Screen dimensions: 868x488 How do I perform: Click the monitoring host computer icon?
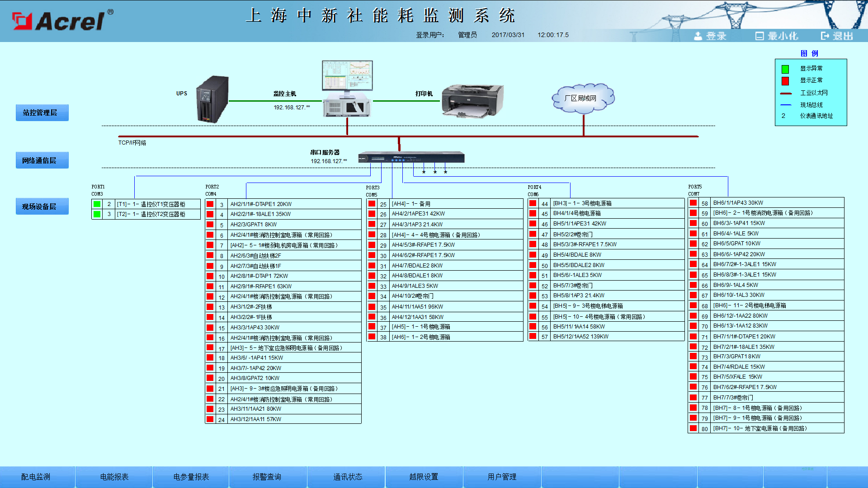tap(347, 89)
